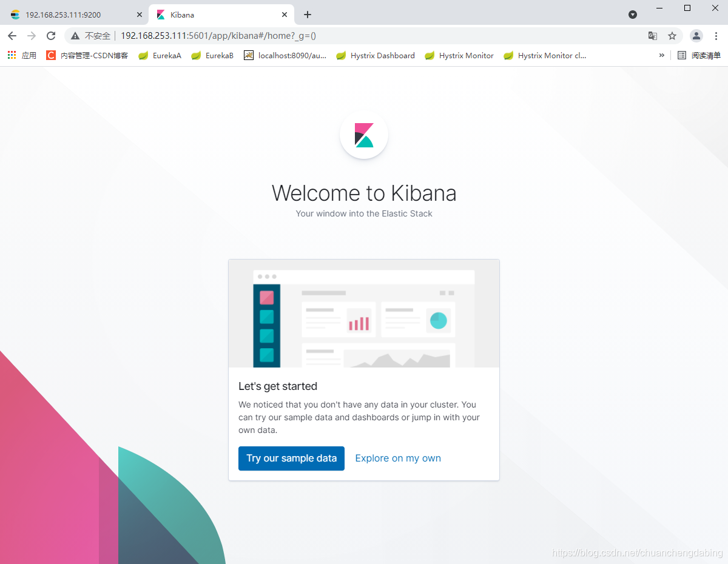
Task: Click the Kibana dashboard preview illustration
Action: (364, 314)
